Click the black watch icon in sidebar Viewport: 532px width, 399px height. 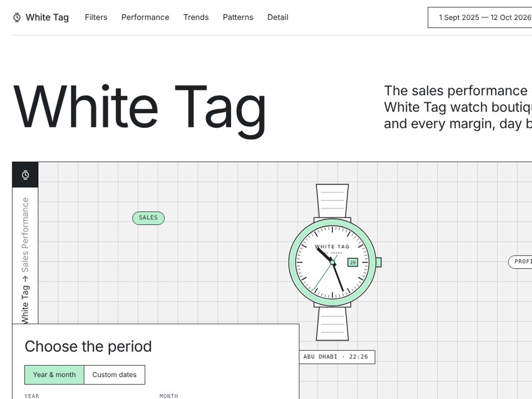(25, 175)
